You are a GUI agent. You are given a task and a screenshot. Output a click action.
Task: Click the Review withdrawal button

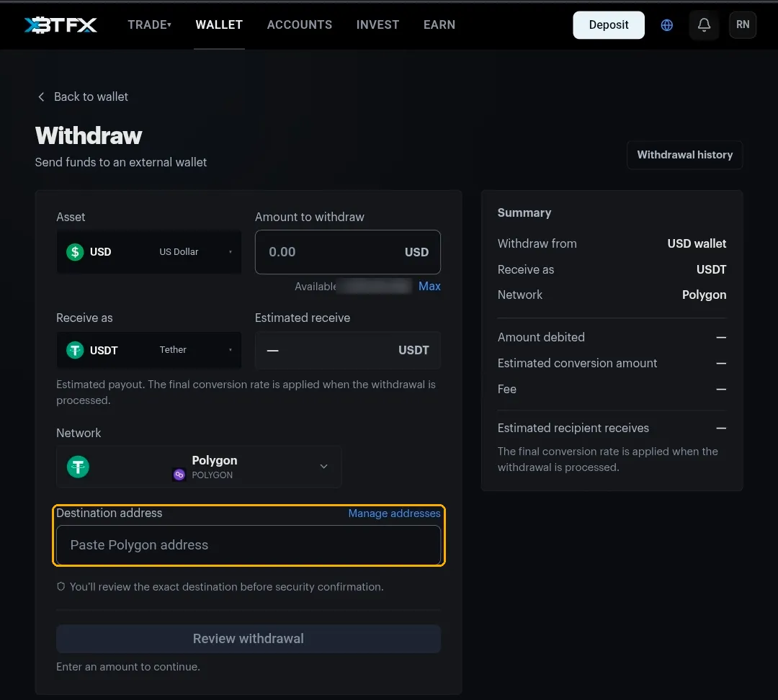tap(248, 639)
